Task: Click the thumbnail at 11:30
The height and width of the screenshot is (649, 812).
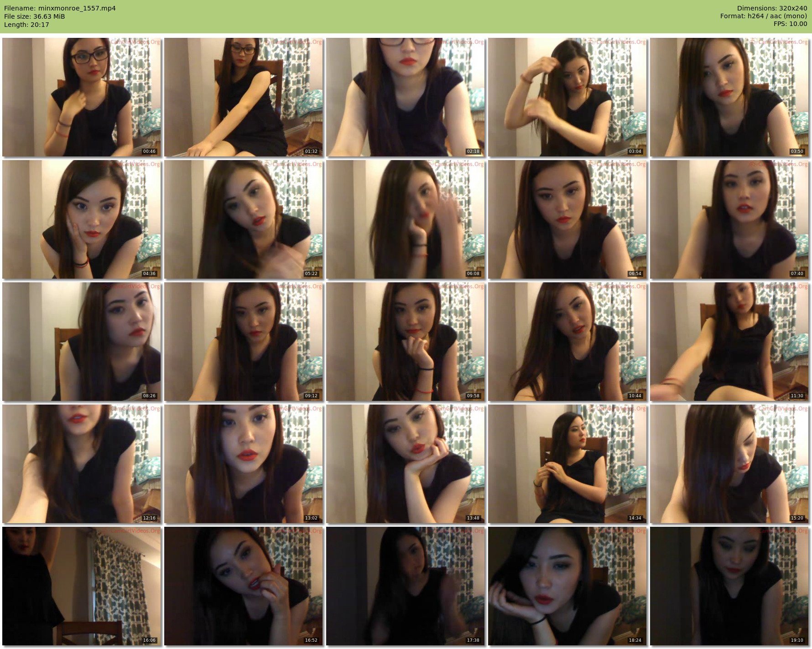Action: 729,342
